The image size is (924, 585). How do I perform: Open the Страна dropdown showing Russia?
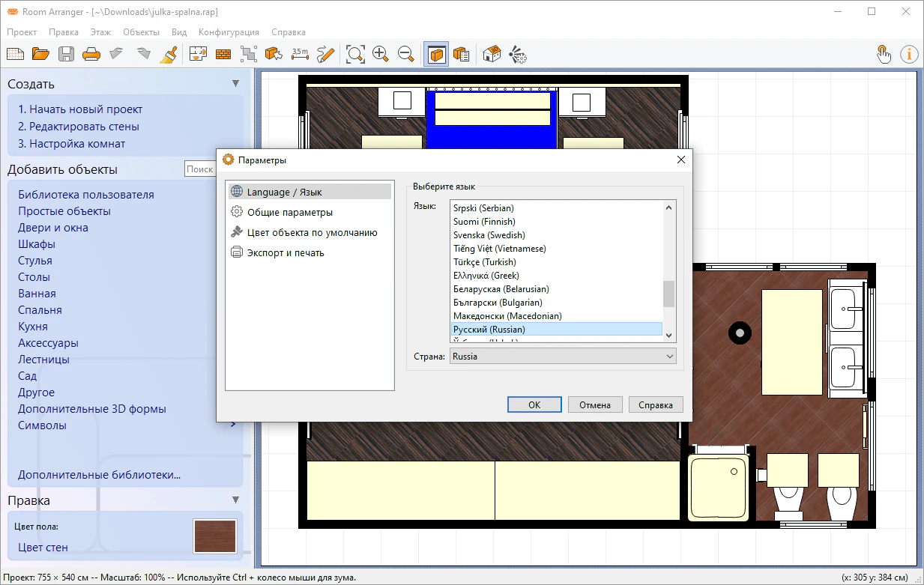click(x=563, y=357)
